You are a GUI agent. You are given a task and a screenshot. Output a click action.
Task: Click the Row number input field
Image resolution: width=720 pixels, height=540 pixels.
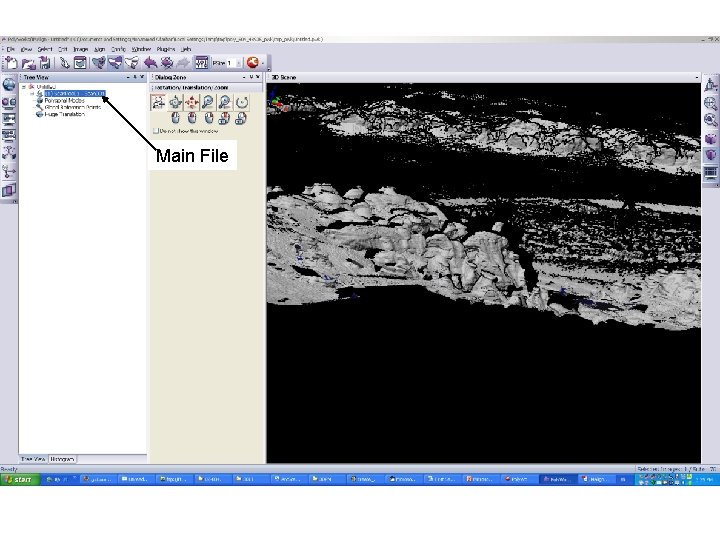[231, 63]
